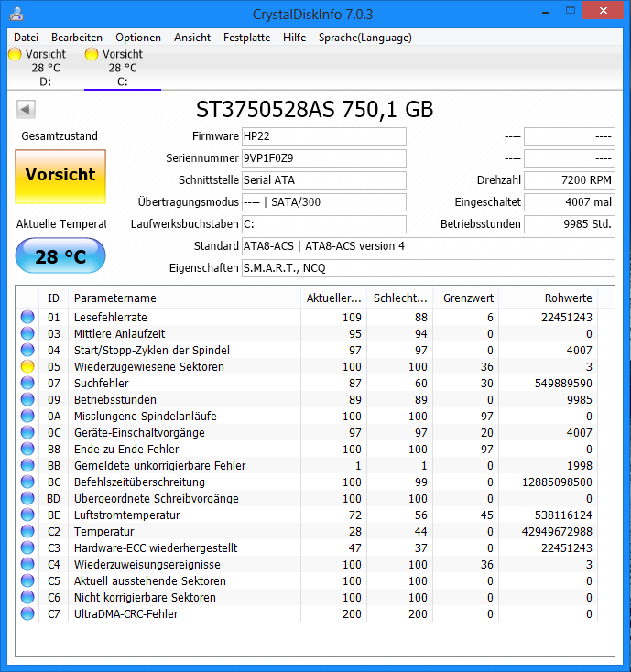Open the Festplatte menu
This screenshot has height=672, width=631.
tap(246, 38)
